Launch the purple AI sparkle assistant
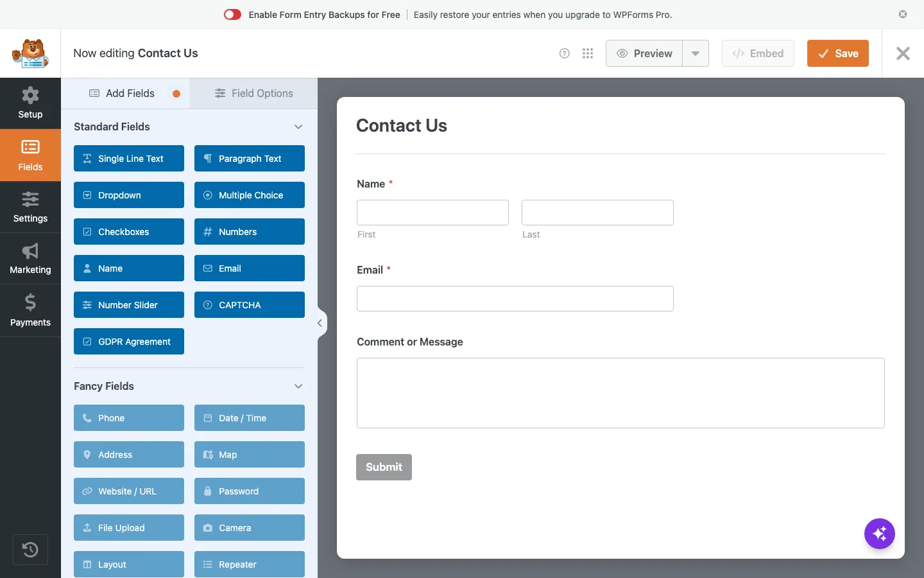This screenshot has height=578, width=924. (x=880, y=534)
